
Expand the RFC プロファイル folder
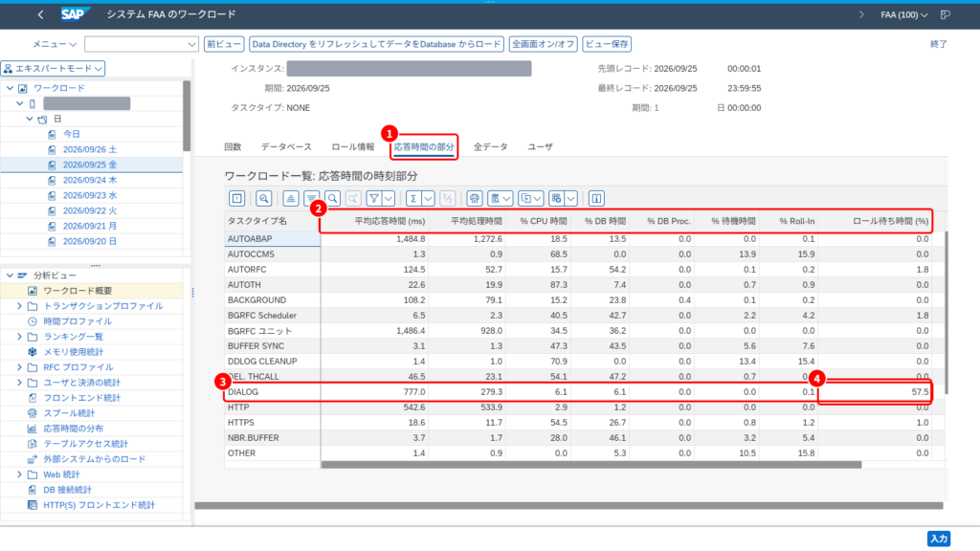[x=19, y=367]
